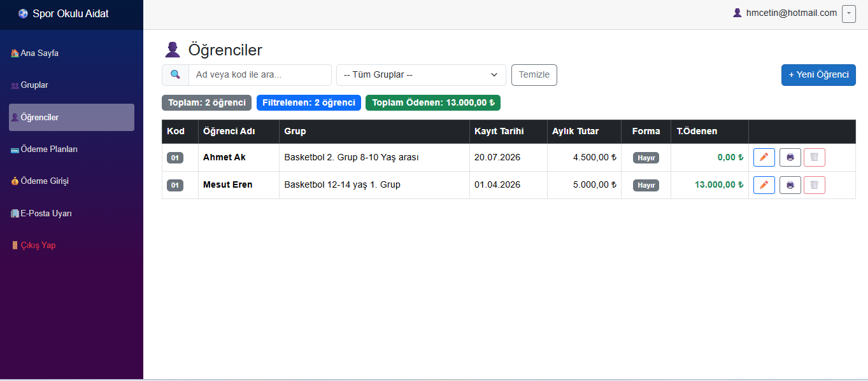
Task: Click hmcetin@hotmail.com account label
Action: [792, 13]
